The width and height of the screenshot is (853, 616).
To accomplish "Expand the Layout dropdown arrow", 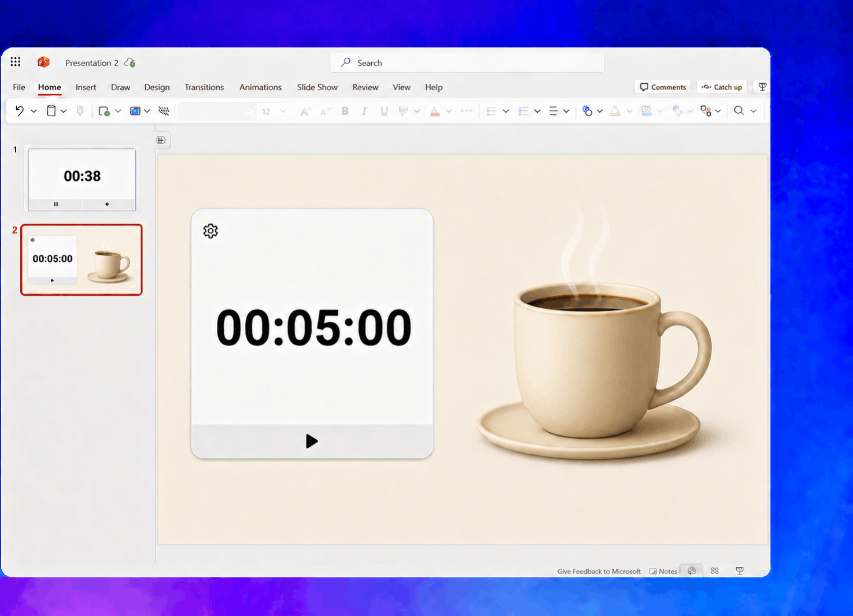I will coord(147,111).
